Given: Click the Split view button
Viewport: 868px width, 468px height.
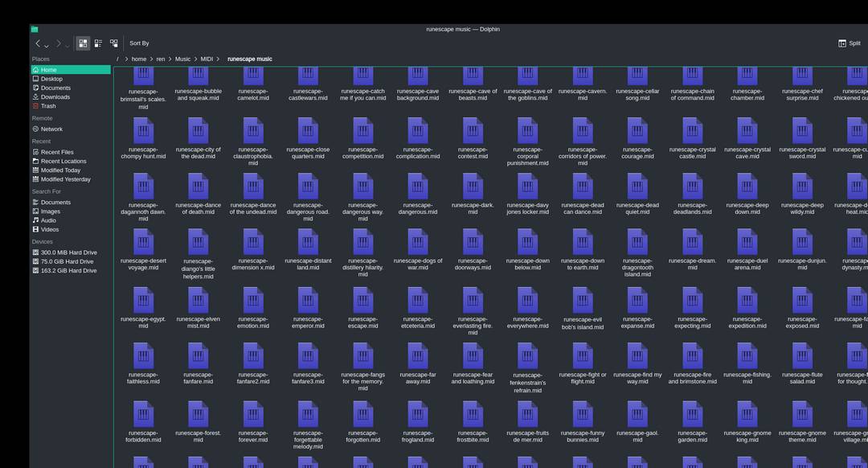Looking at the screenshot, I should coord(850,43).
